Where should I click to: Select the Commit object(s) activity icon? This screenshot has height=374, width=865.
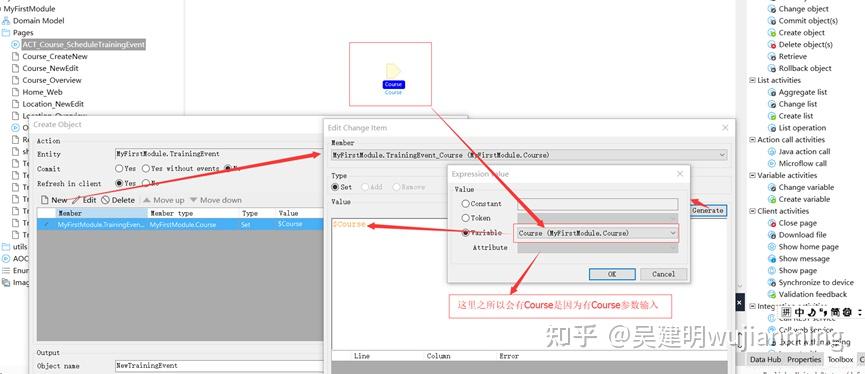[x=772, y=21]
